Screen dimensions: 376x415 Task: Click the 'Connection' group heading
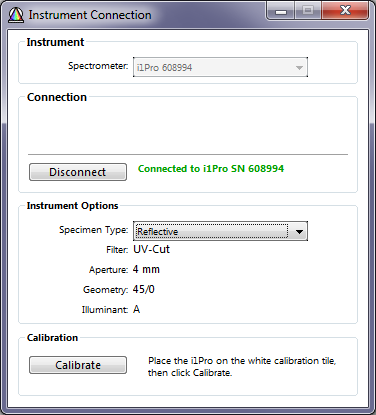pyautogui.click(x=57, y=97)
